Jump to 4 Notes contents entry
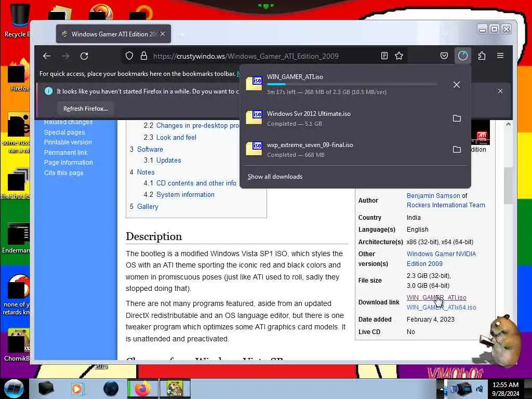The image size is (532, 399). click(x=145, y=172)
